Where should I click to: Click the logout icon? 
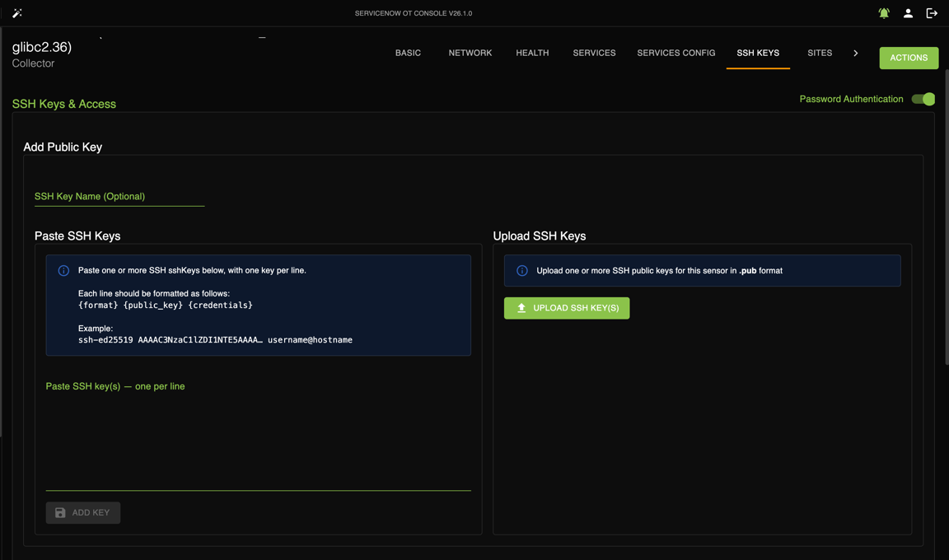[932, 13]
